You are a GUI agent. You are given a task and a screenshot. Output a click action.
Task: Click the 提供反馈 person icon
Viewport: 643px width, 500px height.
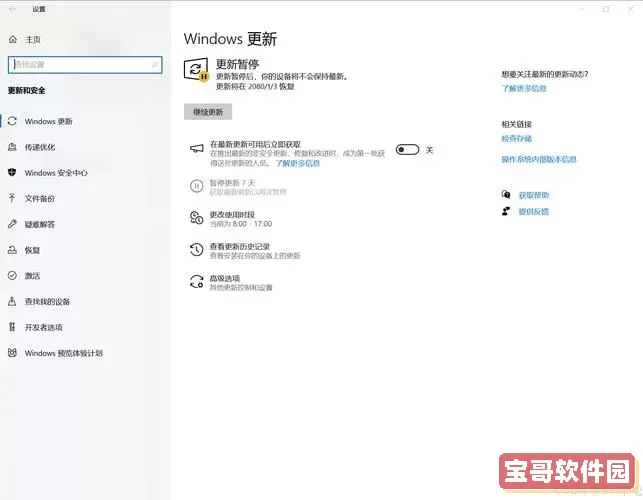point(506,211)
